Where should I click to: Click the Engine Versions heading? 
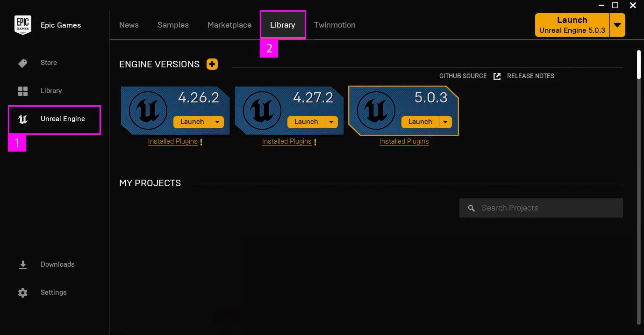pyautogui.click(x=159, y=64)
